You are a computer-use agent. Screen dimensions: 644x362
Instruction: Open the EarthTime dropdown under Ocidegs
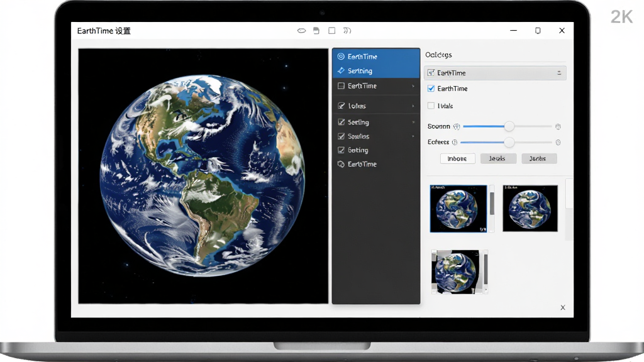[x=495, y=73]
